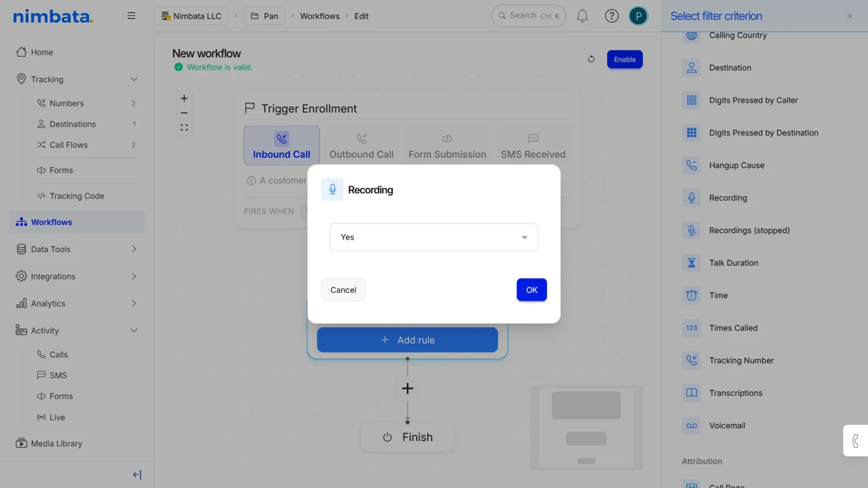
Task: Click the reset workflow refresh icon
Action: tap(591, 59)
